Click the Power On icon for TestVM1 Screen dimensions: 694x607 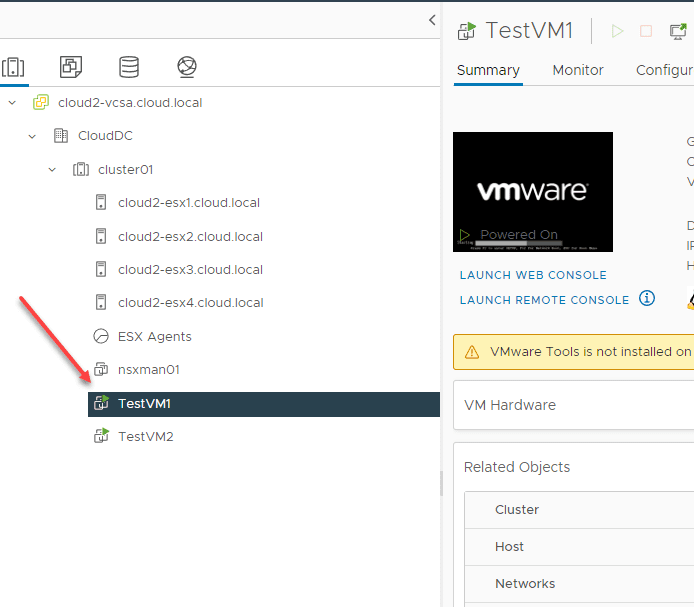pyautogui.click(x=617, y=31)
